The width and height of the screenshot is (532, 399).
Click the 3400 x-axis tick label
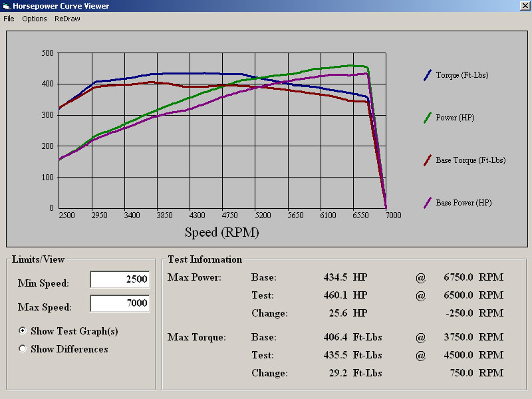point(132,215)
